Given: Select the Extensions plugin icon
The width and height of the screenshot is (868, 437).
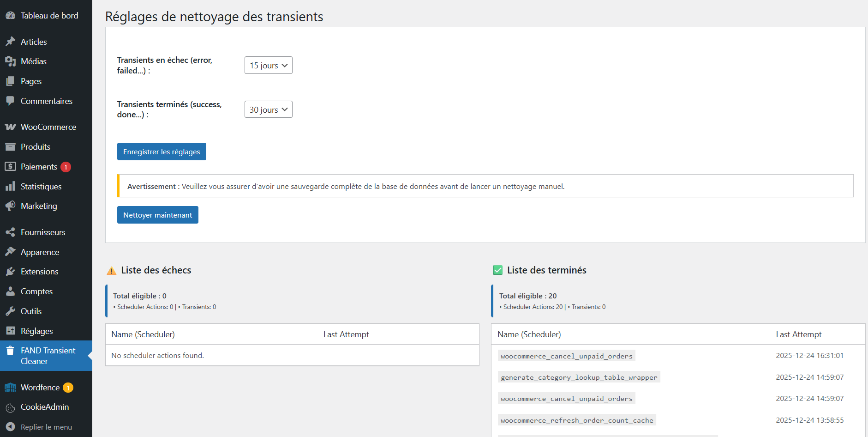Looking at the screenshot, I should (x=10, y=271).
